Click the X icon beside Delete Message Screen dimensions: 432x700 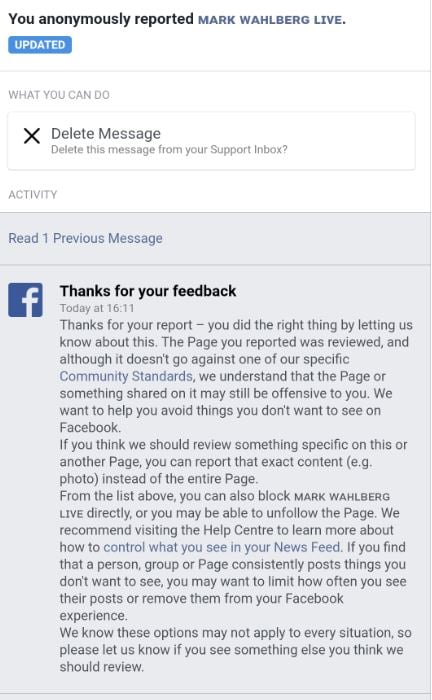[x=32, y=136]
